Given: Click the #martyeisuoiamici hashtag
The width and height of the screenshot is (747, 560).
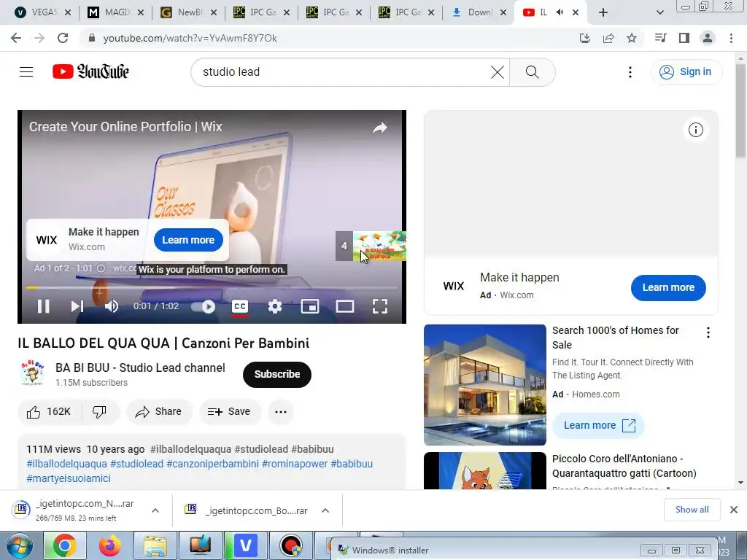Looking at the screenshot, I should point(69,478).
